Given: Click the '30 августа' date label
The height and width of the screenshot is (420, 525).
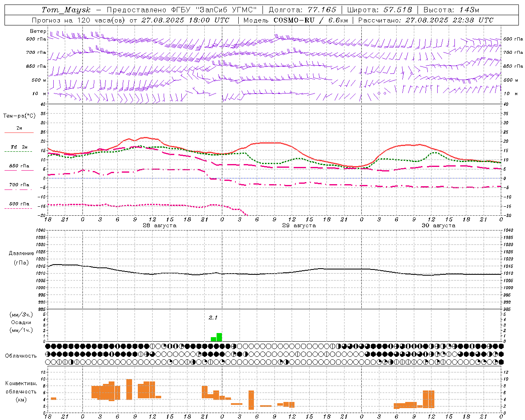Looking at the screenshot, I should click(438, 226).
